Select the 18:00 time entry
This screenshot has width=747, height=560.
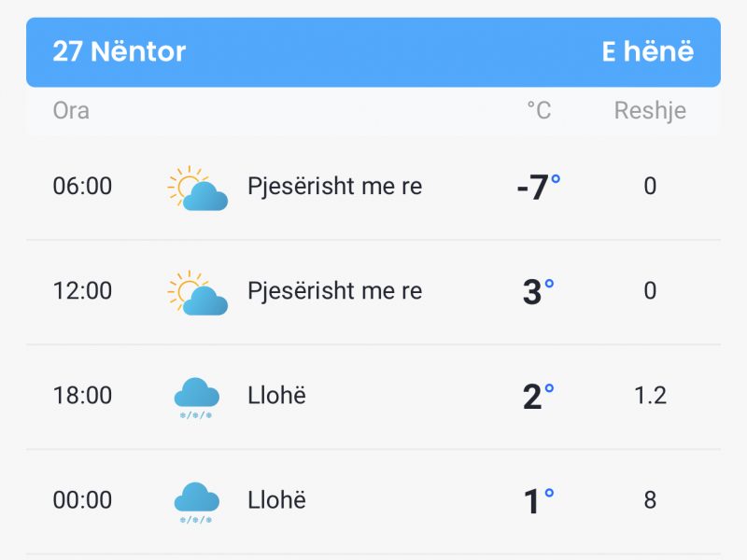click(x=82, y=395)
